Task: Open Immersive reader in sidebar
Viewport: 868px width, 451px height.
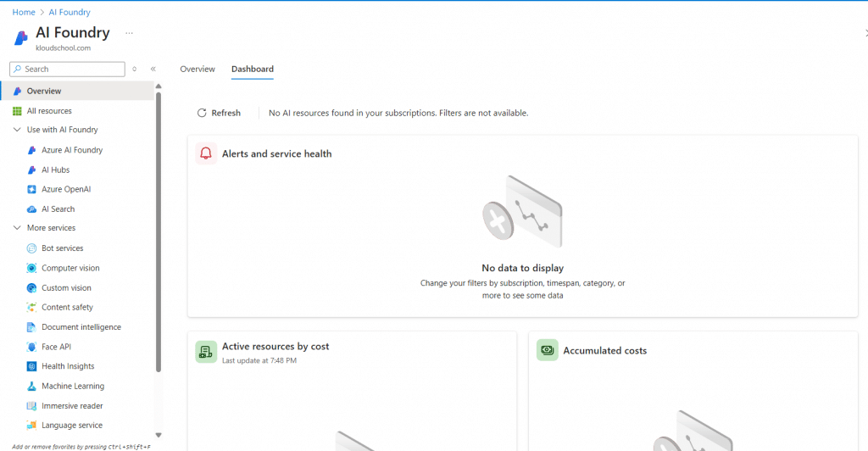Action: tap(72, 405)
